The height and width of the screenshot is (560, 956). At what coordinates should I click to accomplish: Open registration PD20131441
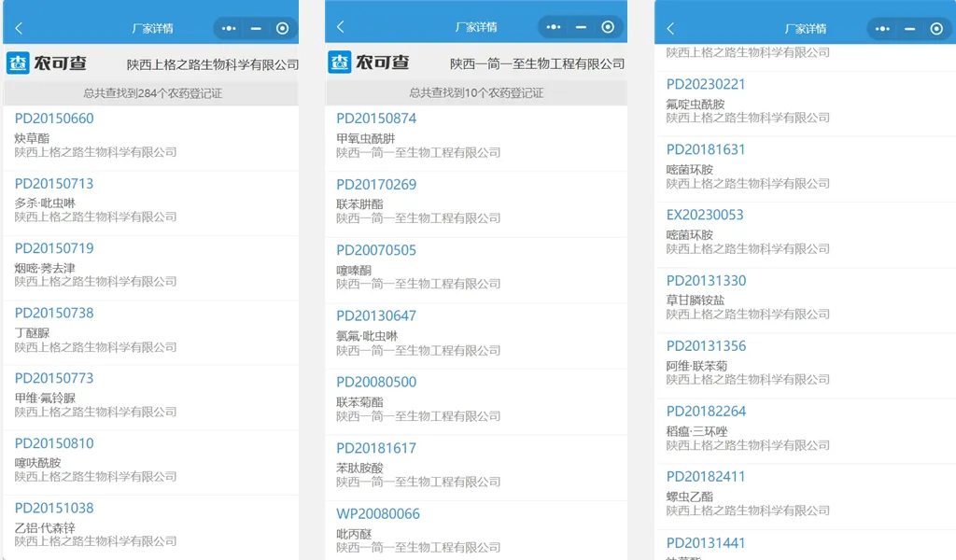[706, 543]
